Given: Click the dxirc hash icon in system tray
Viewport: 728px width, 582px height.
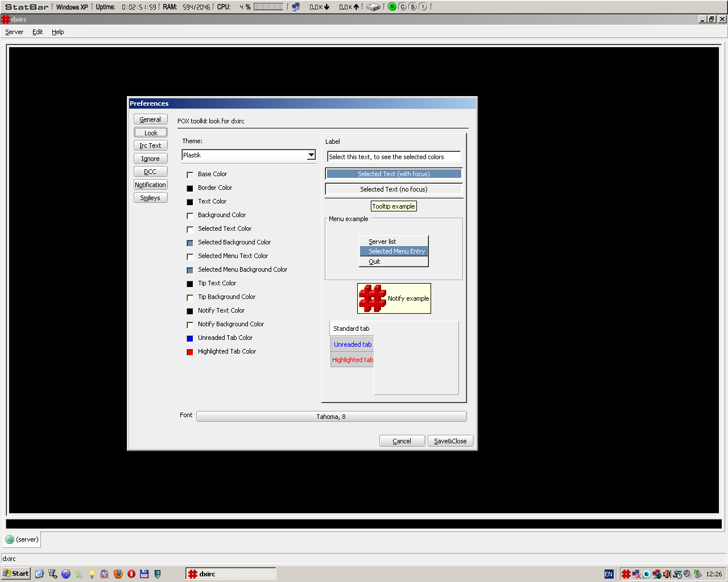Looking at the screenshot, I should coord(626,574).
